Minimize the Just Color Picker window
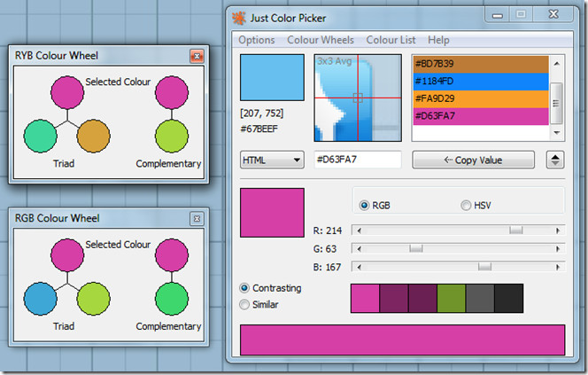The width and height of the screenshot is (588, 375). tap(498, 15)
